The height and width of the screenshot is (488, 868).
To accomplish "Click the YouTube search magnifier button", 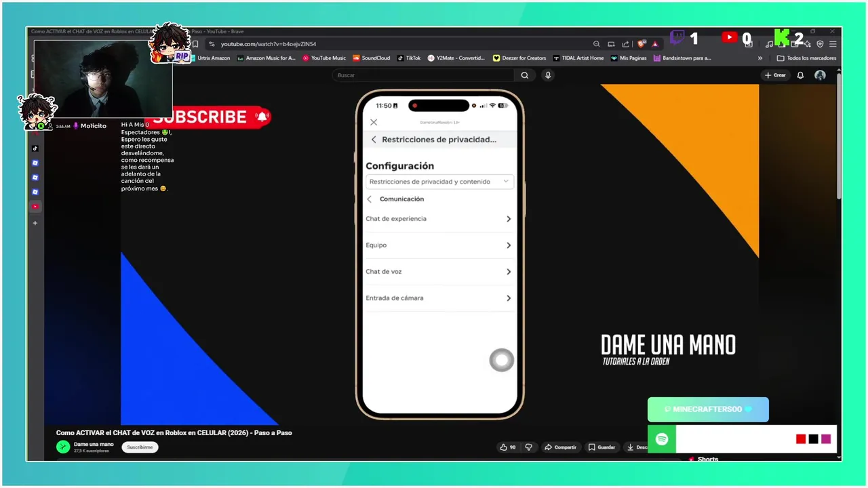I will [x=524, y=75].
